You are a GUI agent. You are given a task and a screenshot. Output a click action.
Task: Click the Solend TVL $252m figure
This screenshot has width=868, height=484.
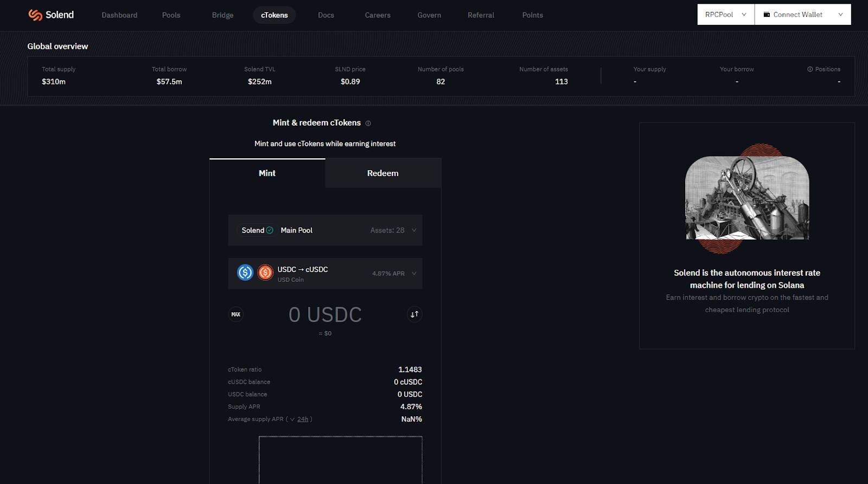click(x=260, y=82)
